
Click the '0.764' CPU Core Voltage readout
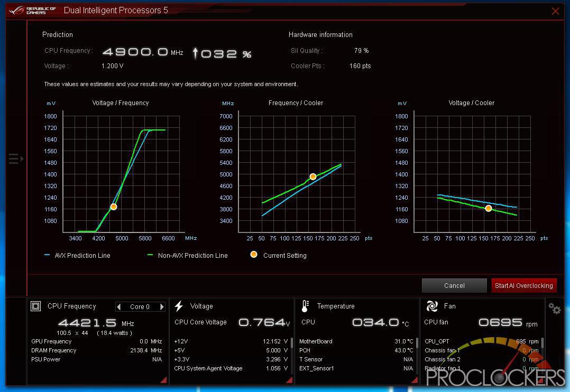tap(262, 322)
